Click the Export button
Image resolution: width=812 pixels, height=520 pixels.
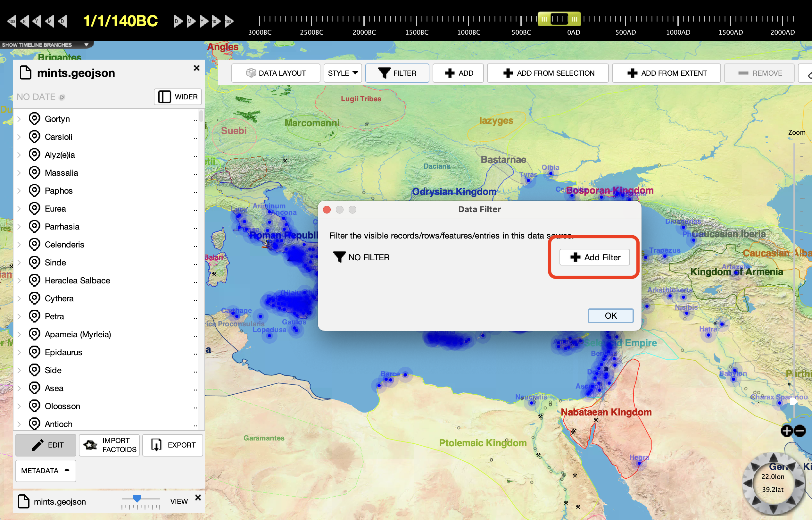pos(172,445)
